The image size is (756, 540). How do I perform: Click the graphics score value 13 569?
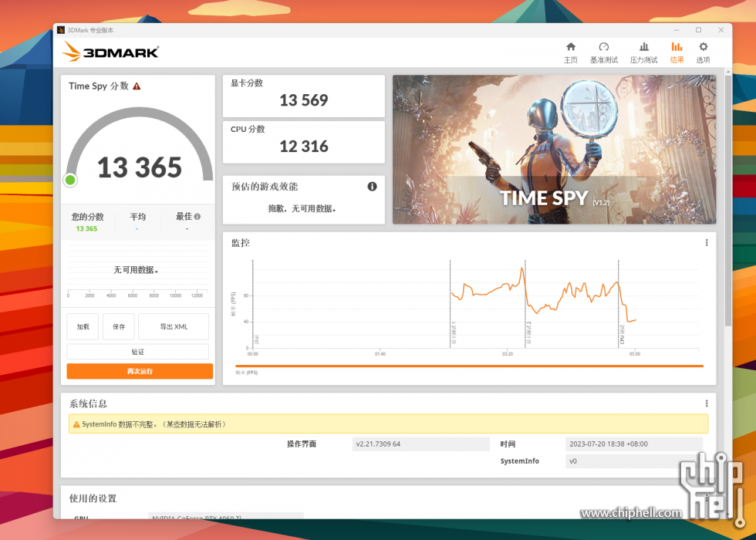pos(304,100)
